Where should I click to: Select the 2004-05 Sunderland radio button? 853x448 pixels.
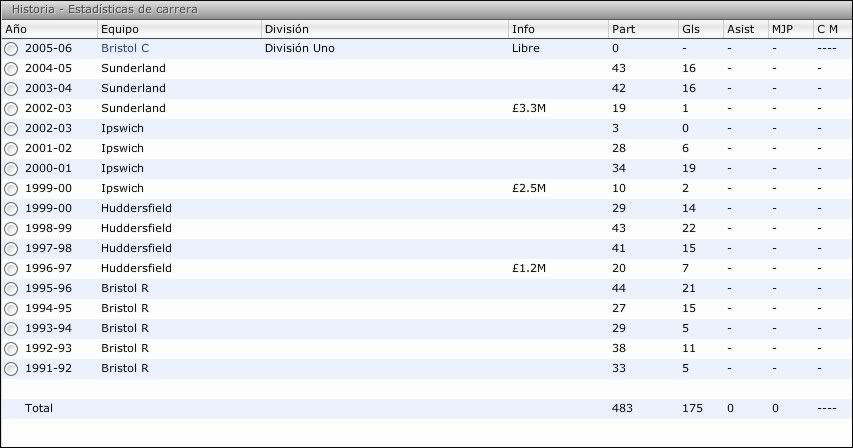click(11, 69)
